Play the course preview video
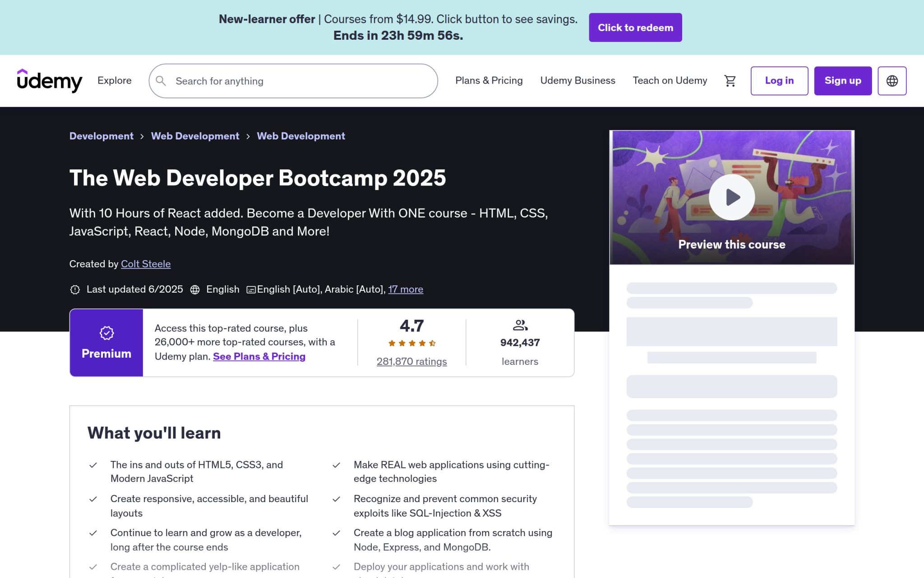 (732, 197)
